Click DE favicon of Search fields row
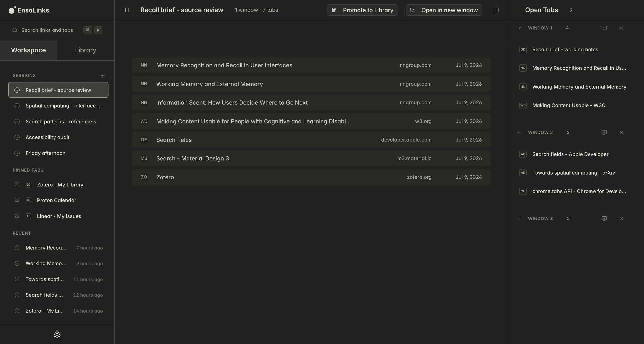Viewport: 644px width, 344px height. 144,140
